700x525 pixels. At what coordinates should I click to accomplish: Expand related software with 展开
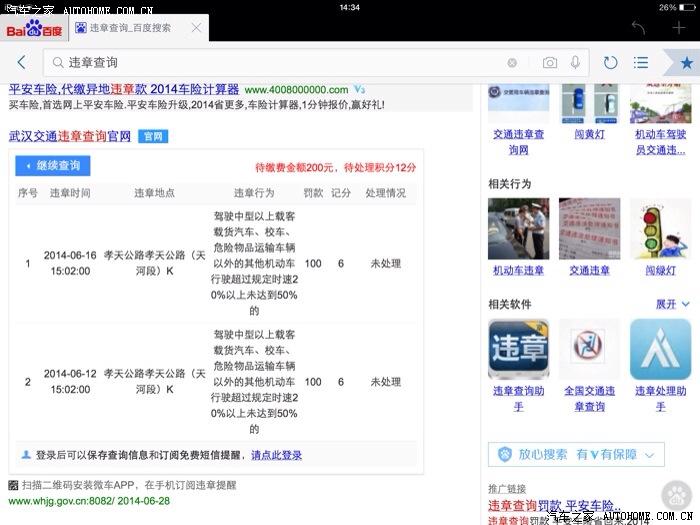coord(673,304)
